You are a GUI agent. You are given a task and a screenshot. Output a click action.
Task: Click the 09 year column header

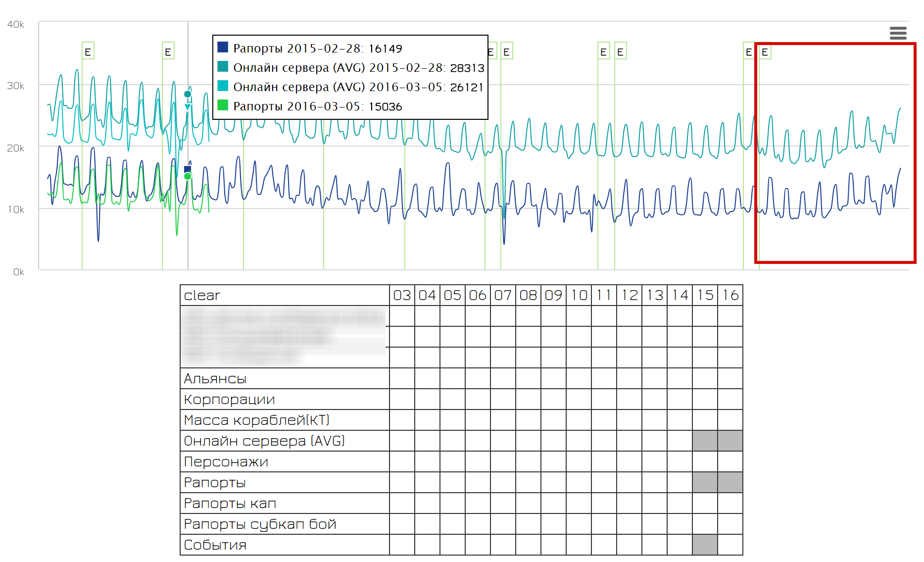coord(554,295)
